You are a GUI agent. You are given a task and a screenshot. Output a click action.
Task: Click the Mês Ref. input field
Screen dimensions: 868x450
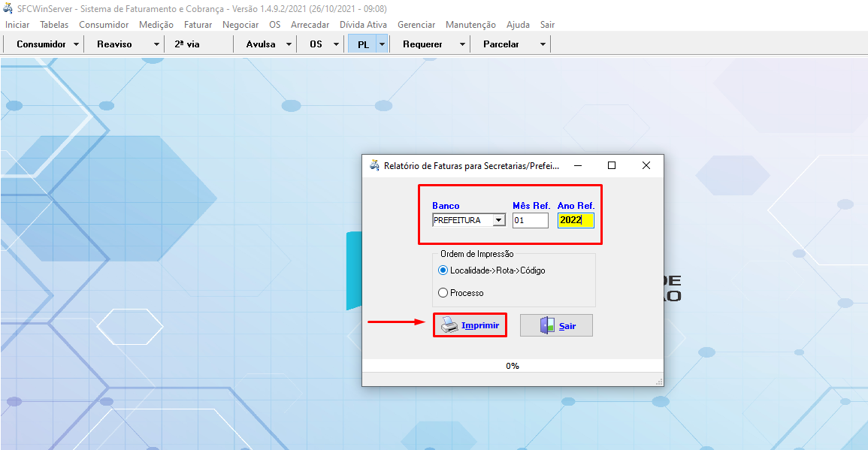tap(530, 221)
